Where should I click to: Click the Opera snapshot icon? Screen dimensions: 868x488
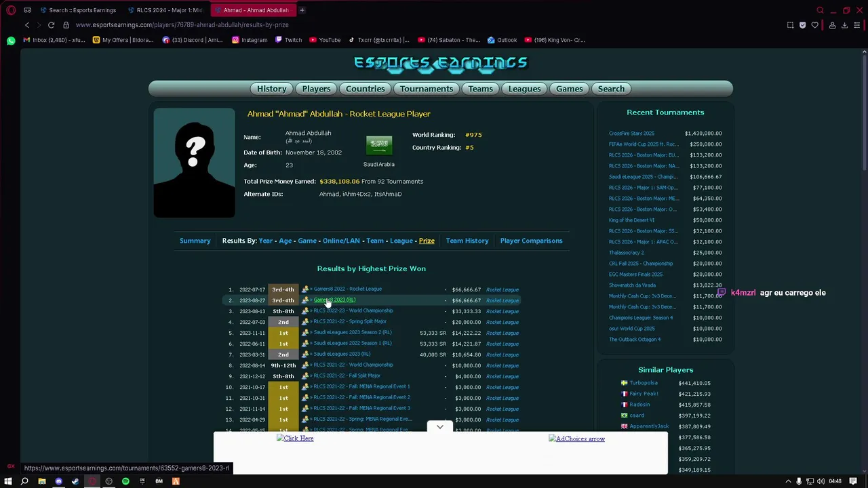(x=790, y=25)
